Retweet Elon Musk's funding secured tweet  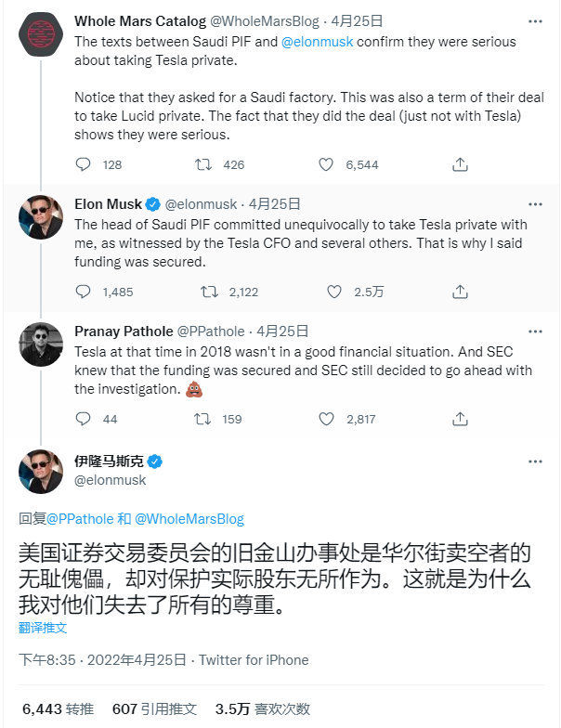click(x=211, y=292)
